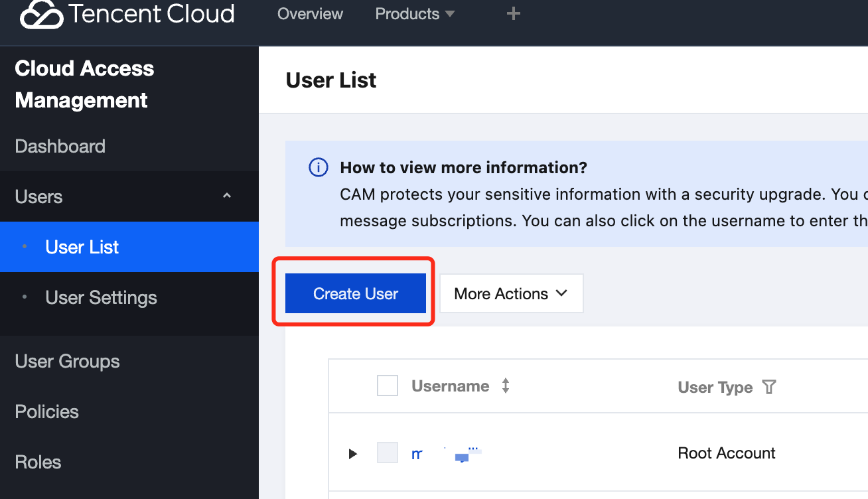Screen dimensions: 868x499
Task: Click the info icon in the notice banner
Action: point(319,168)
